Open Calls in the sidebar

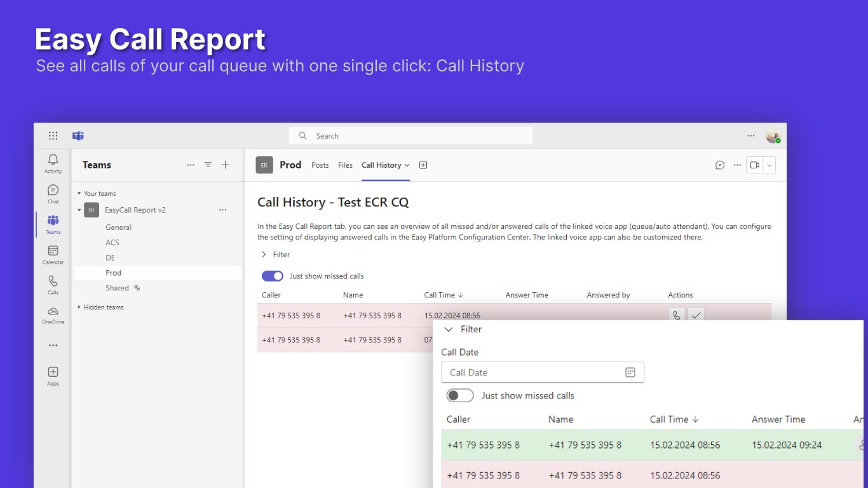coord(53,285)
